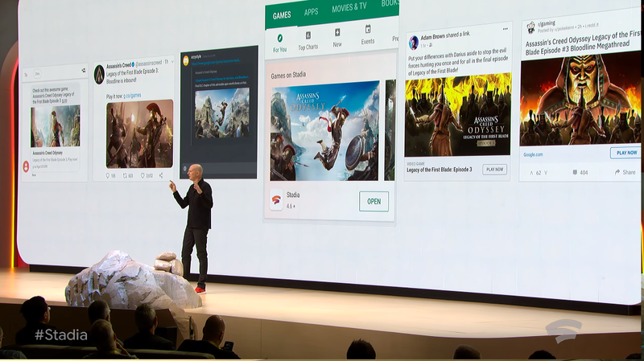The height and width of the screenshot is (361, 644).
Task: Switch to the APPS tab
Action: tap(311, 12)
